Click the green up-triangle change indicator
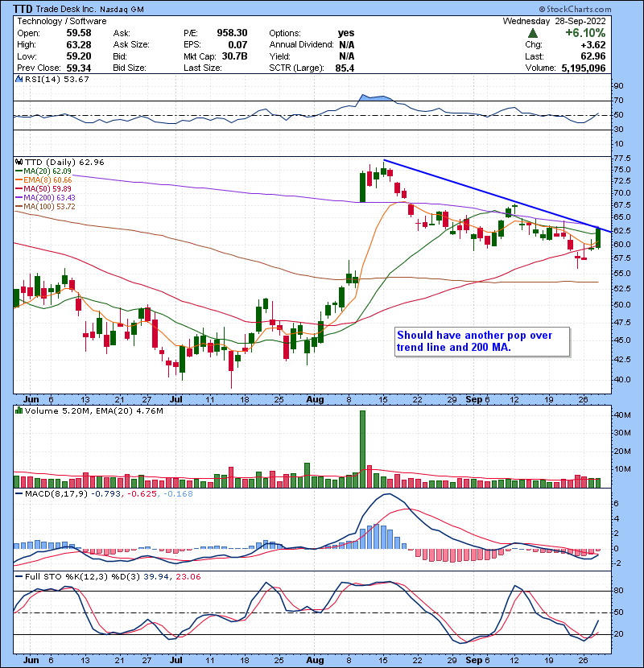 point(532,33)
